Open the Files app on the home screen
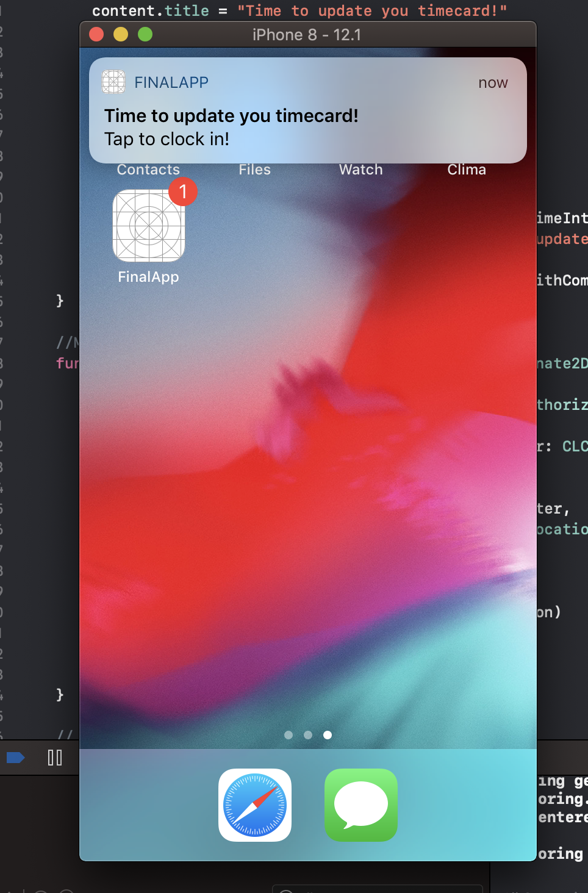 coord(254,170)
